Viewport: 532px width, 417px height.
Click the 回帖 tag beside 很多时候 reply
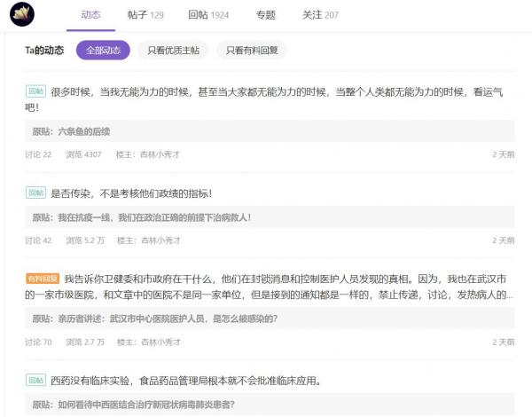tap(35, 91)
